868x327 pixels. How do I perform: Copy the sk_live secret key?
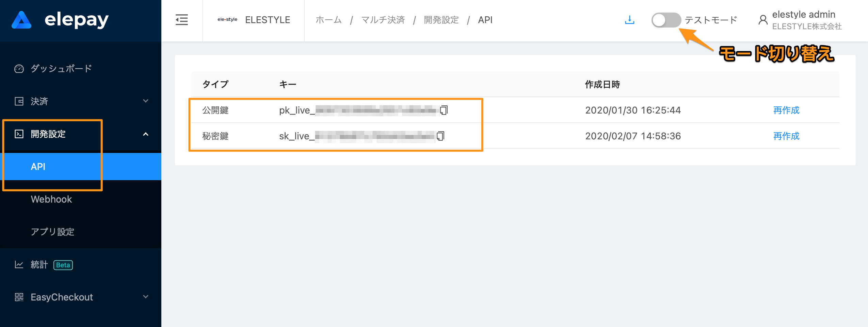tap(440, 136)
